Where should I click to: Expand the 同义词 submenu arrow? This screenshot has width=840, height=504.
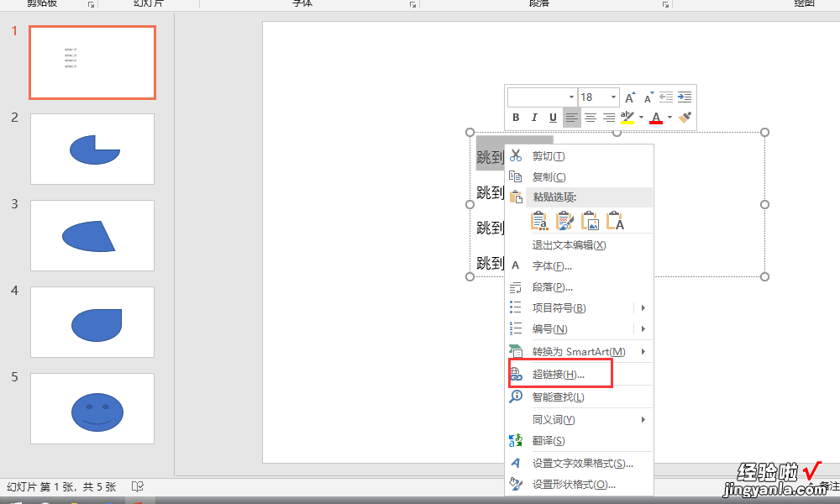coord(643,420)
